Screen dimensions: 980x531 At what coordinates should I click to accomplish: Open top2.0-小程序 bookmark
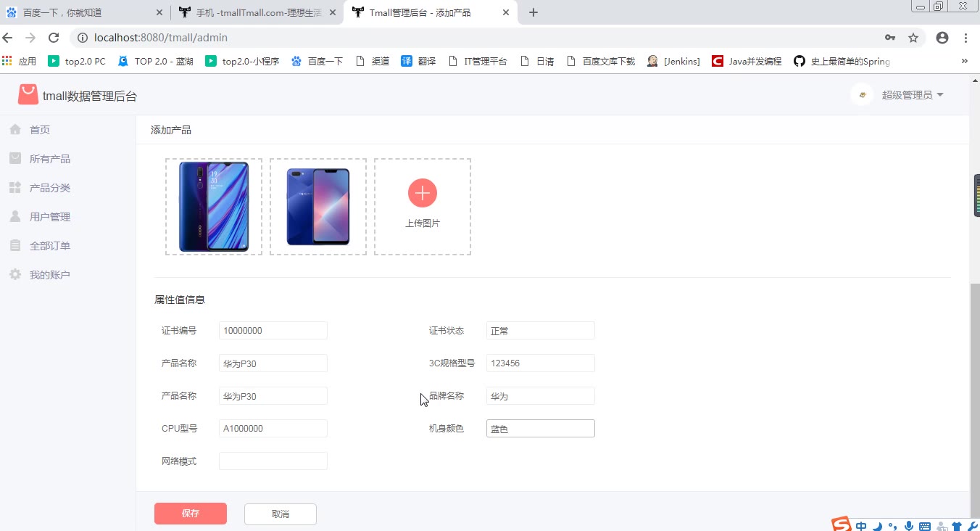[243, 61]
